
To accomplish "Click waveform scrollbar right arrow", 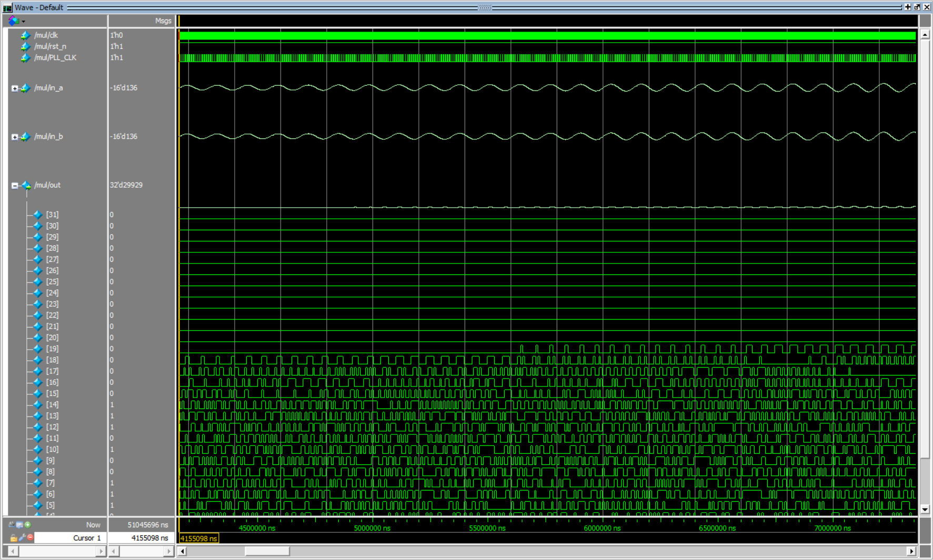I will coord(911,551).
